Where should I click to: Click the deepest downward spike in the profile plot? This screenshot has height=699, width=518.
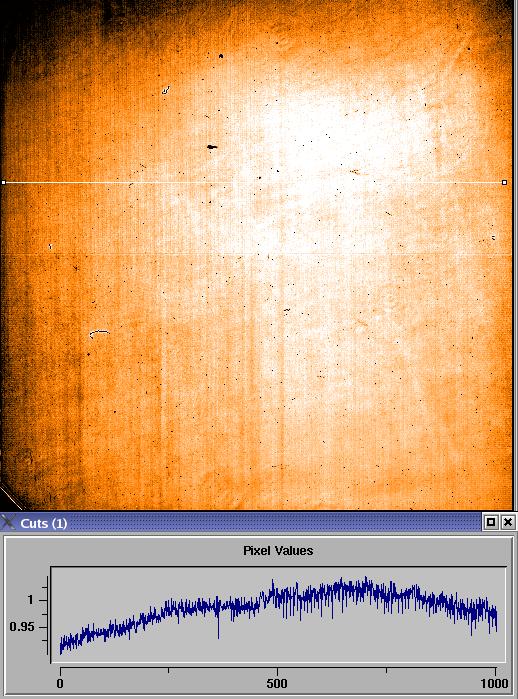pyautogui.click(x=218, y=633)
